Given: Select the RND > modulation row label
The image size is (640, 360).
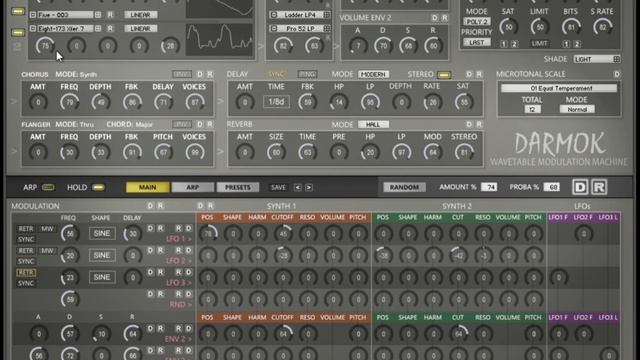Looking at the screenshot, I should [180, 304].
